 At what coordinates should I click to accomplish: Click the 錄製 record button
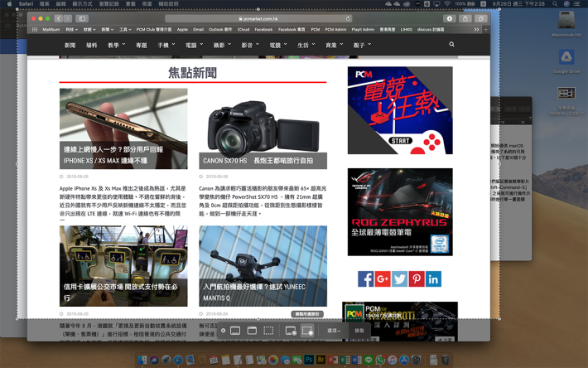click(359, 331)
